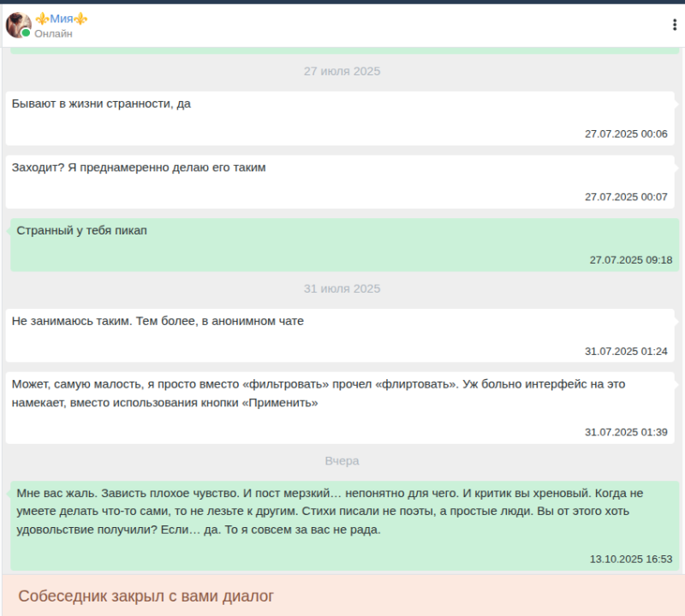Image resolution: width=685 pixels, height=616 pixels.
Task: Click the green online status dot
Action: click(27, 33)
